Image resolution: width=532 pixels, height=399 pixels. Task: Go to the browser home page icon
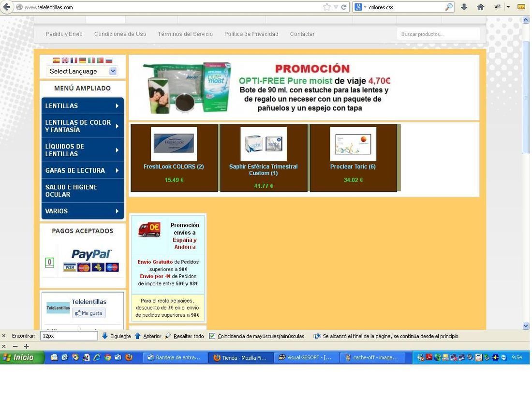[x=480, y=7]
